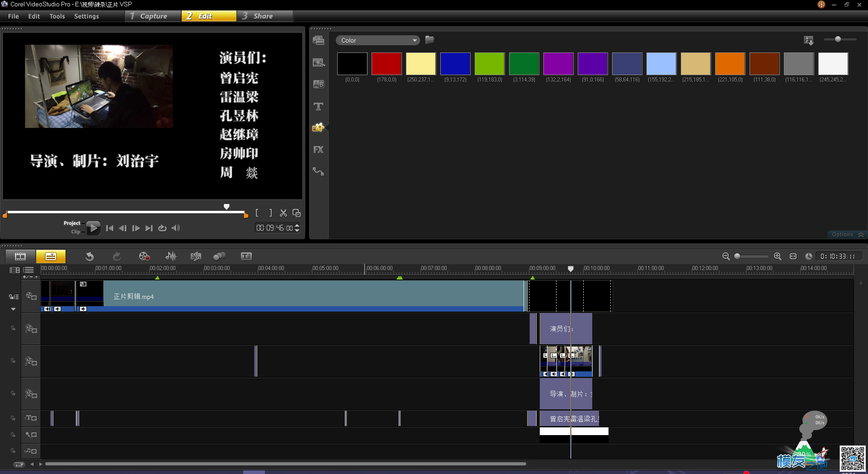868x474 pixels.
Task: Adjust the library thumbnail size slider
Action: point(840,39)
